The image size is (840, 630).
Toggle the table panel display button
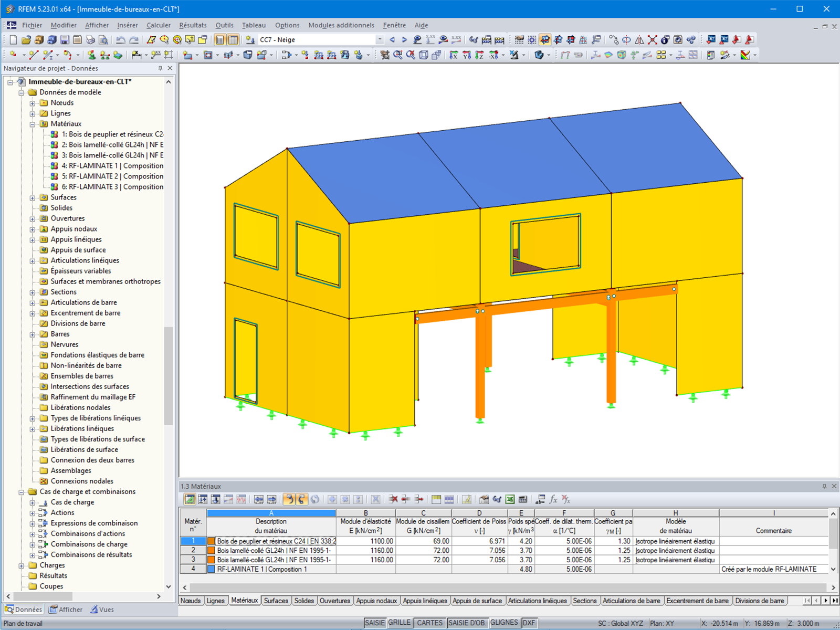coord(233,40)
